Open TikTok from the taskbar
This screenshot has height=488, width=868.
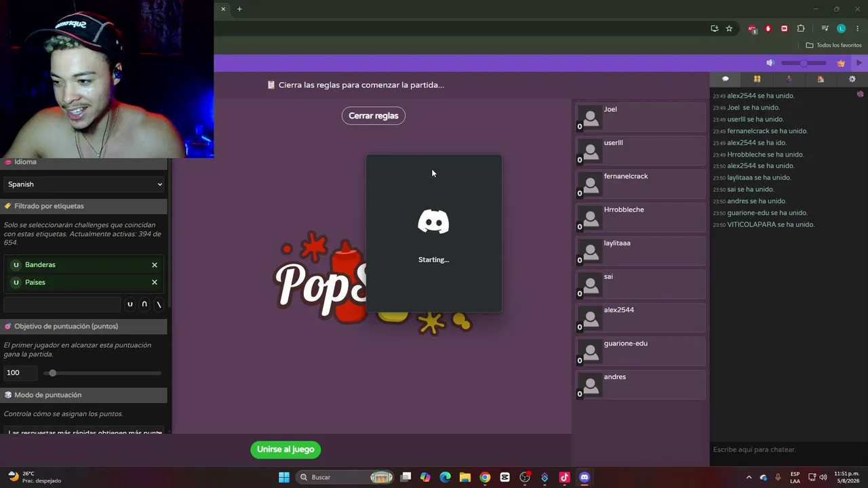point(564,477)
